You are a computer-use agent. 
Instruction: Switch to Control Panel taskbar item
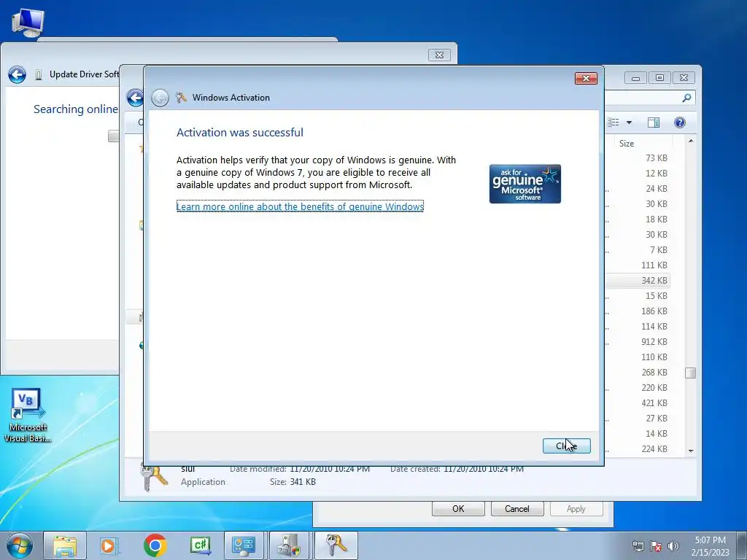point(244,545)
